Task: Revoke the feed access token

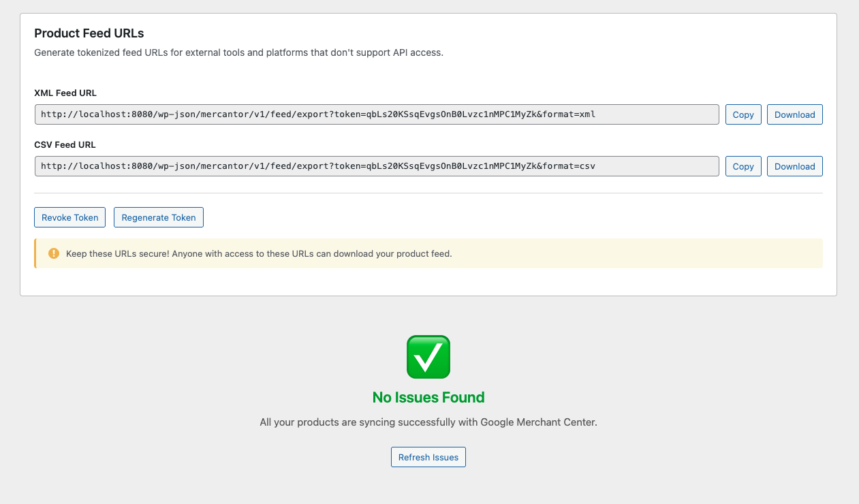Action: click(69, 217)
